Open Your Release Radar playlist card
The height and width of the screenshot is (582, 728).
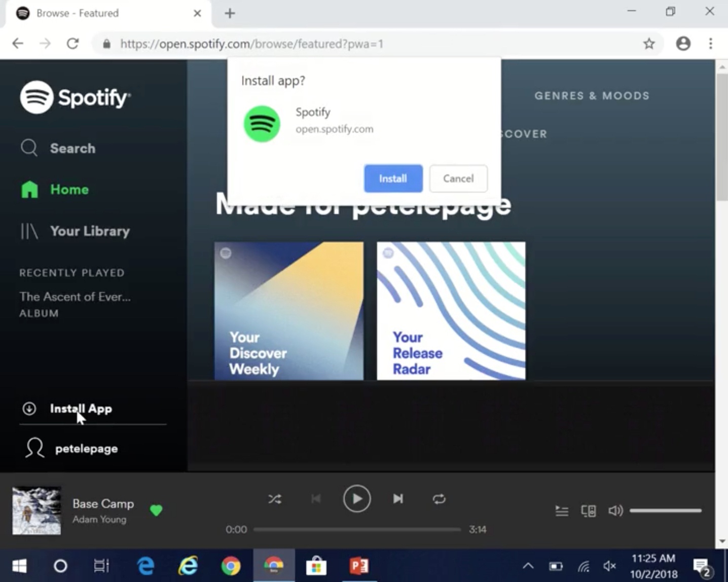coord(451,311)
